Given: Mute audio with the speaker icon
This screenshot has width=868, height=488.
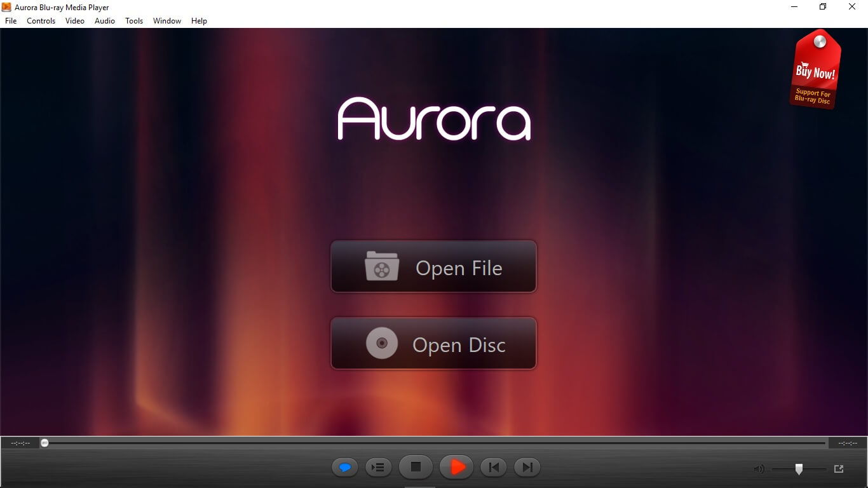Looking at the screenshot, I should (759, 469).
